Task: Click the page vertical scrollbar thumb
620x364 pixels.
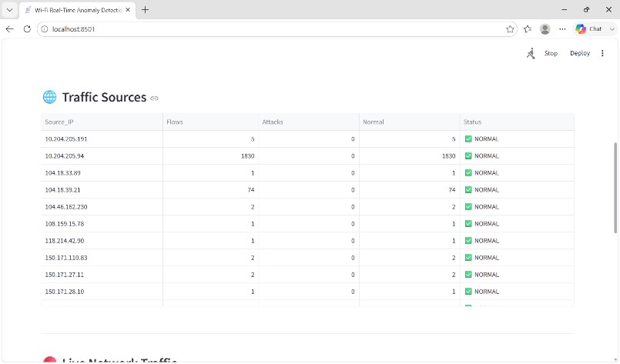Action: pyautogui.click(x=615, y=188)
